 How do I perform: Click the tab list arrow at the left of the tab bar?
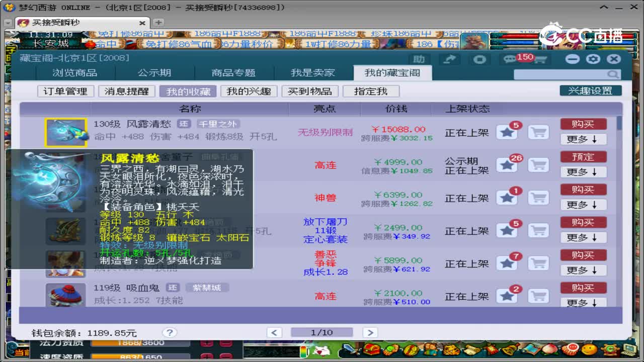(x=8, y=23)
